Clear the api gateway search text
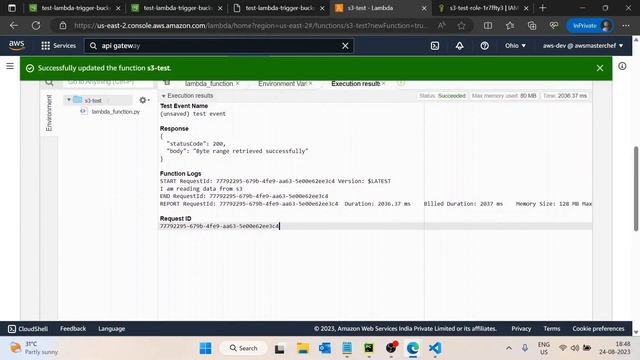640x360 pixels. coord(345,46)
